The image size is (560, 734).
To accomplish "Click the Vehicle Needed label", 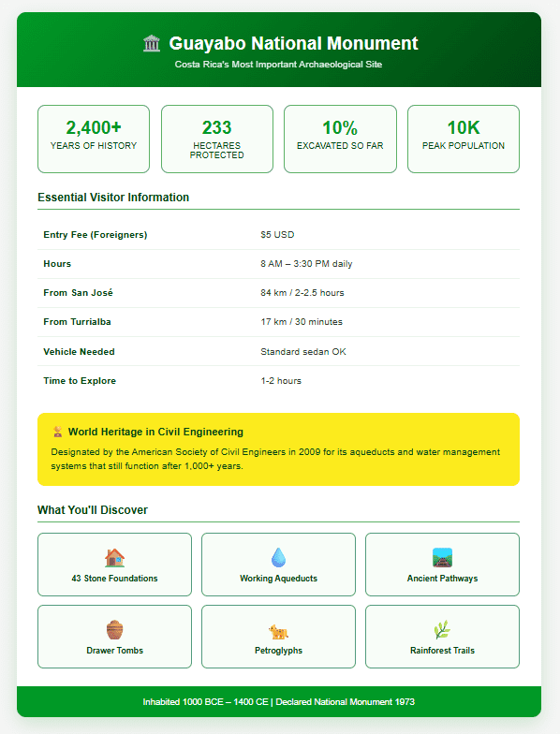I will [79, 352].
